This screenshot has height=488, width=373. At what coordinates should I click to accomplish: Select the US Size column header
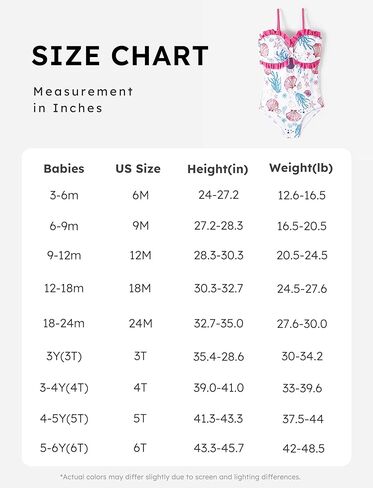click(x=138, y=169)
